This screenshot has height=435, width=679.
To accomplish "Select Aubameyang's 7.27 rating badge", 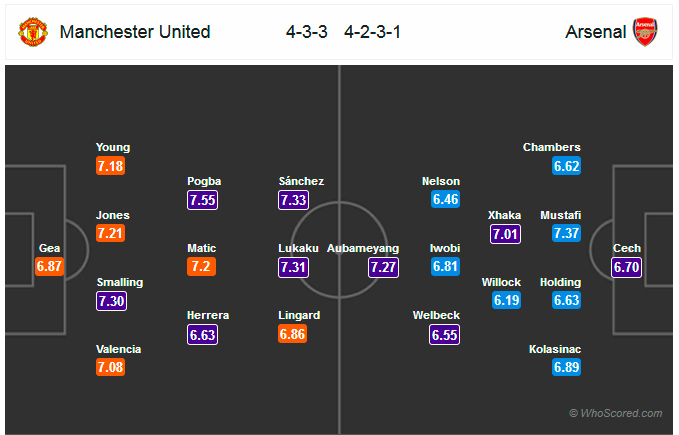I will pos(384,267).
